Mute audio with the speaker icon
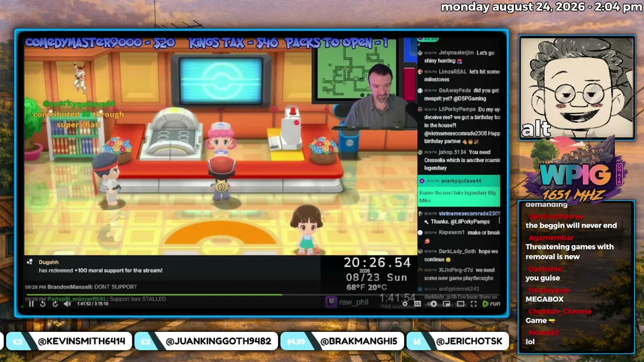Image resolution: width=644 pixels, height=362 pixels. [67, 303]
